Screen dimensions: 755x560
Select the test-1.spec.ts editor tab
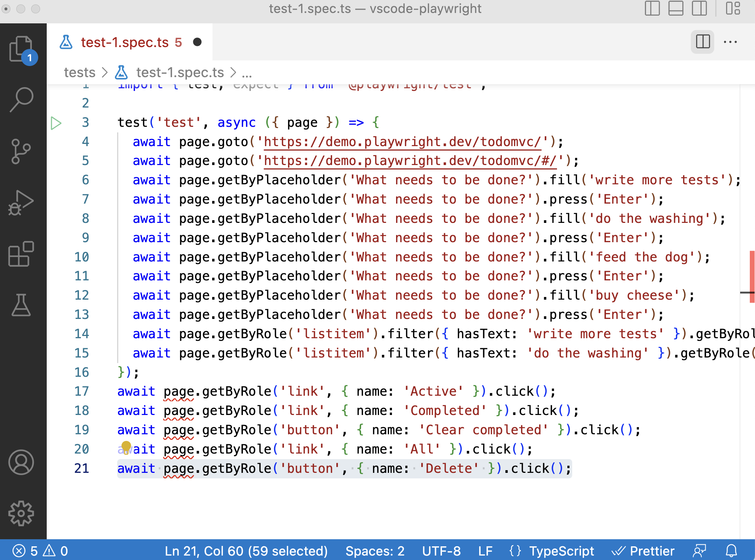[x=130, y=42]
